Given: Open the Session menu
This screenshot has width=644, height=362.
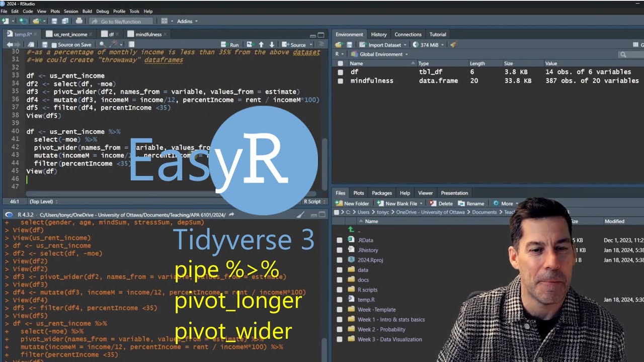Looking at the screenshot, I should [x=71, y=11].
